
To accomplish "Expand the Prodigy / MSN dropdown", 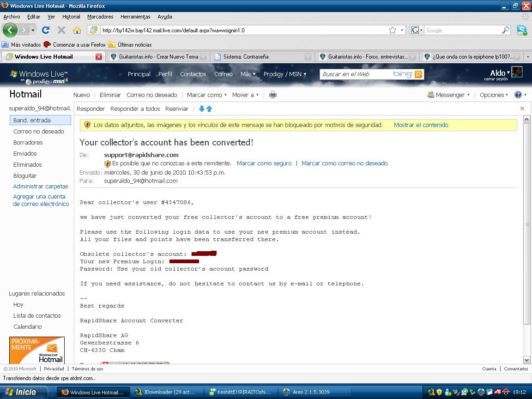I will coord(285,74).
